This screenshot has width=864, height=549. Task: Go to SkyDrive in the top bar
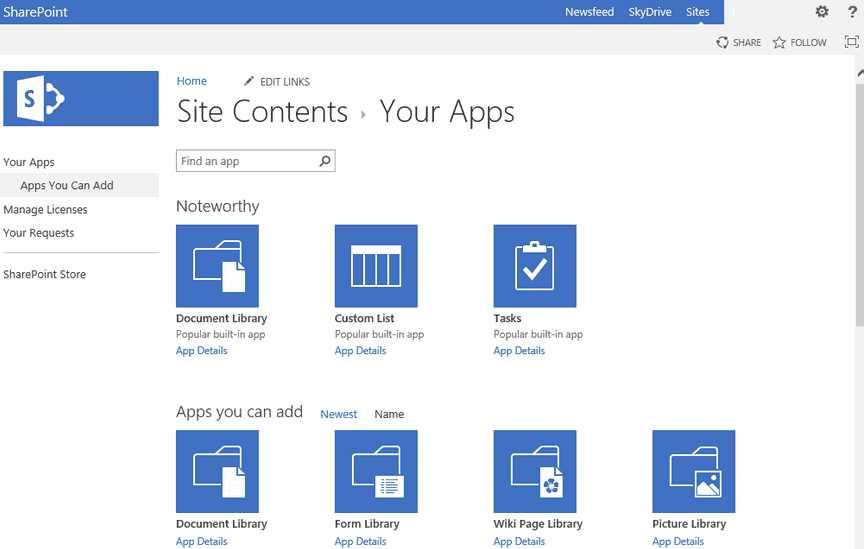[x=650, y=12]
